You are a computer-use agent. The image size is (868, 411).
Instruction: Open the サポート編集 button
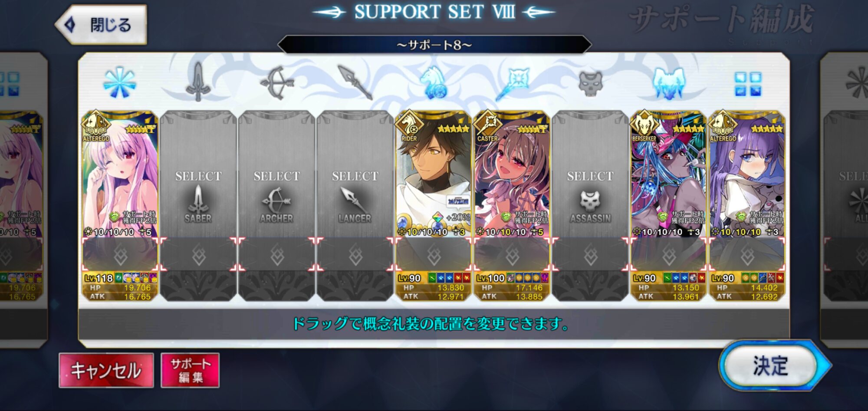click(190, 370)
